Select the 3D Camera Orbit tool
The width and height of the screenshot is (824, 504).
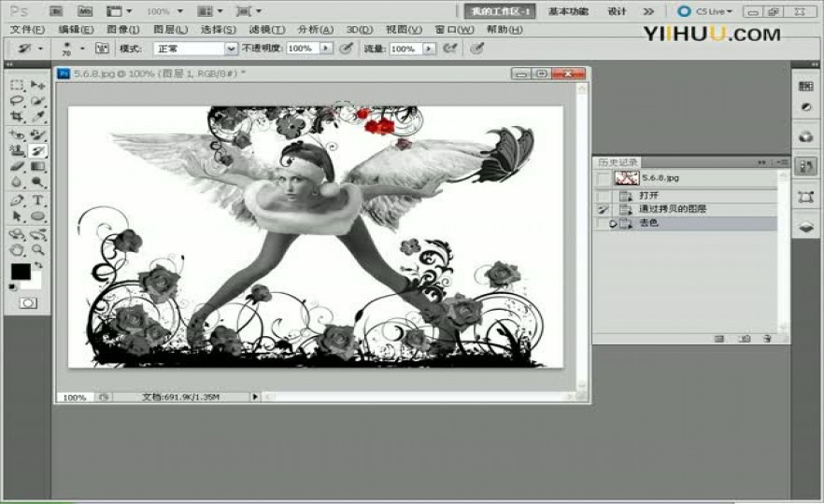[37, 234]
